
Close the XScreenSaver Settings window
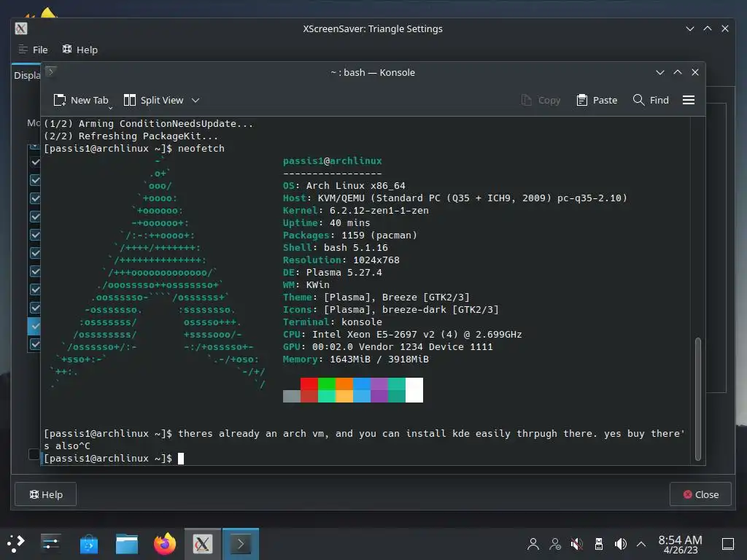[x=725, y=28]
